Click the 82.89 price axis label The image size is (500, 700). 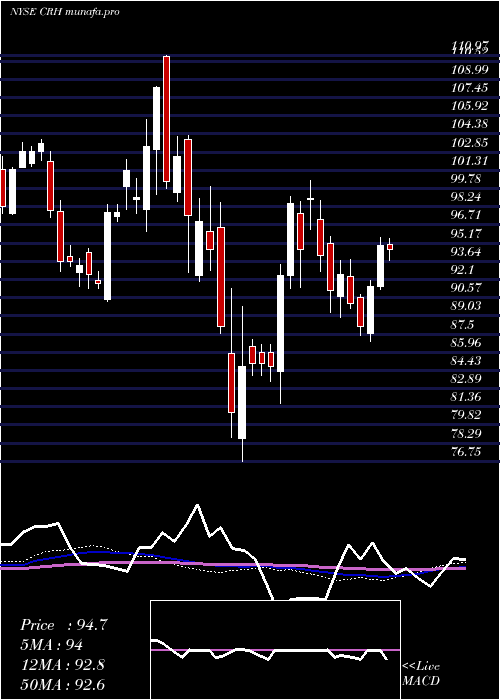[x=466, y=379]
